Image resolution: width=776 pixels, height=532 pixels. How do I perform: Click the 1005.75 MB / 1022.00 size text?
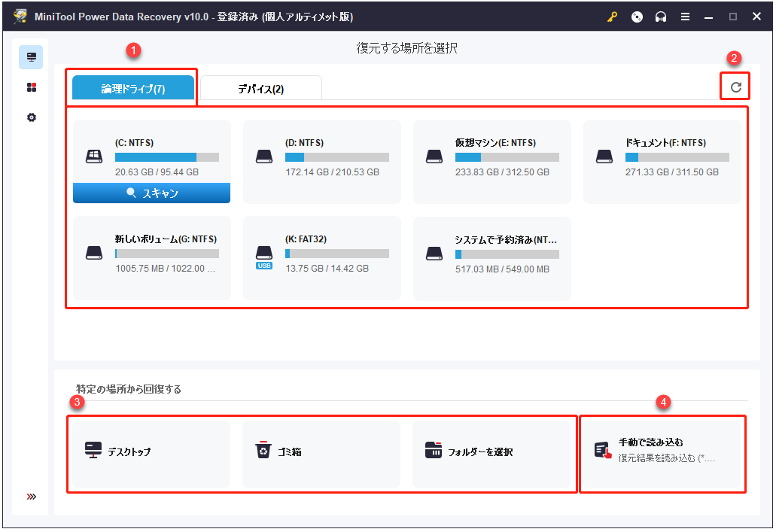tap(166, 268)
